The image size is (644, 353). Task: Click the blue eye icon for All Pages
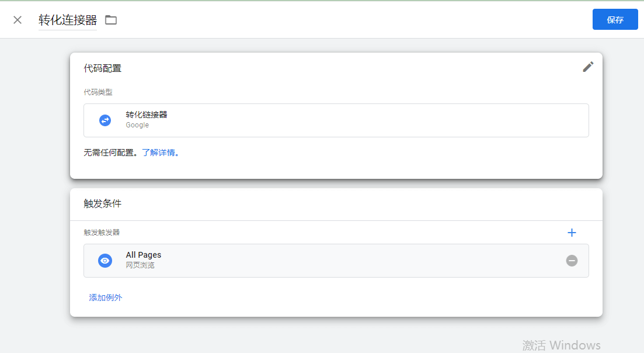tap(105, 261)
